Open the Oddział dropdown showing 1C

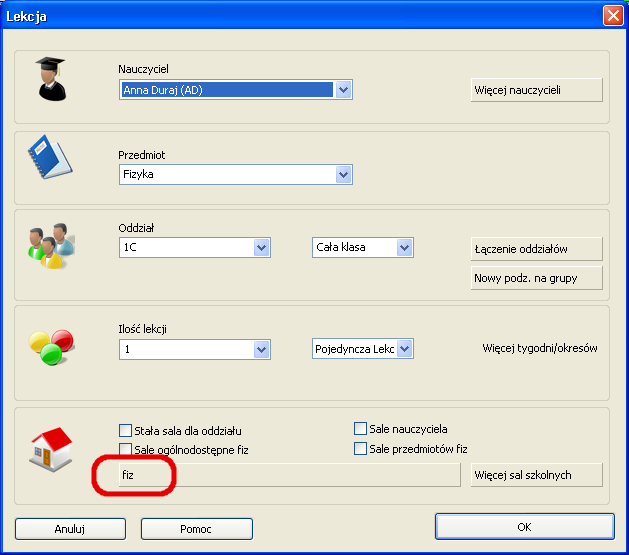262,247
